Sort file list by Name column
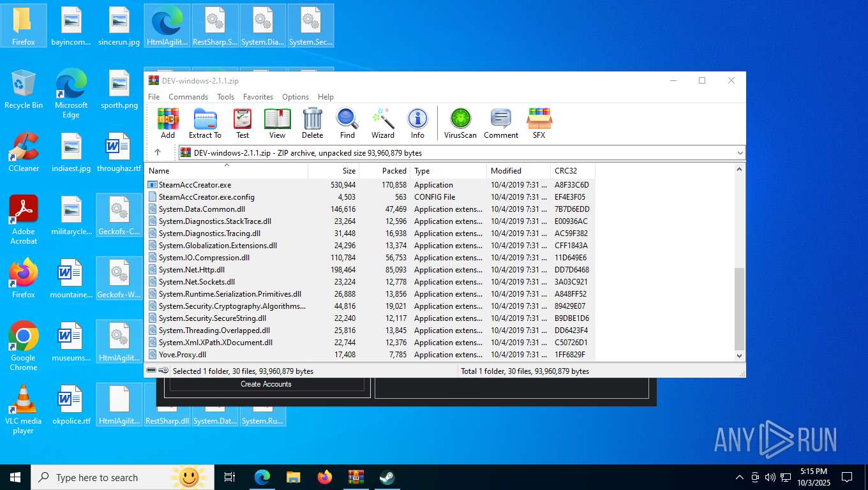The height and width of the screenshot is (490, 868). (227, 171)
